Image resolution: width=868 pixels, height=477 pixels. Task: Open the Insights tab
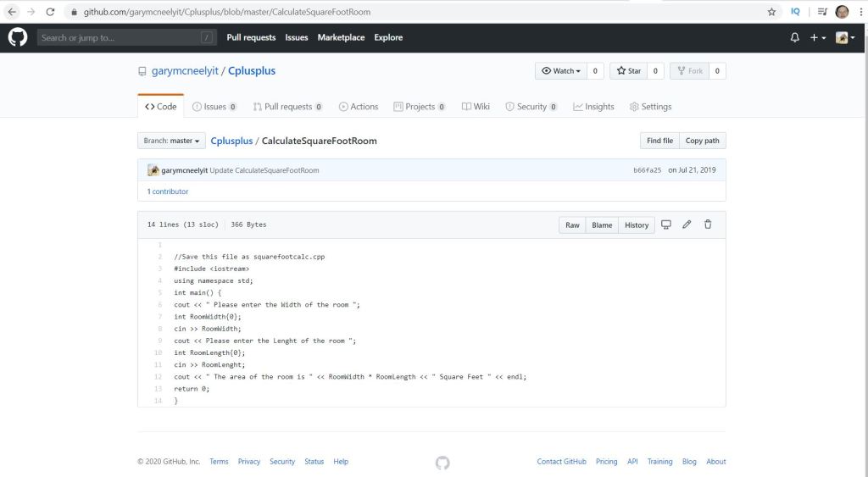click(x=593, y=107)
